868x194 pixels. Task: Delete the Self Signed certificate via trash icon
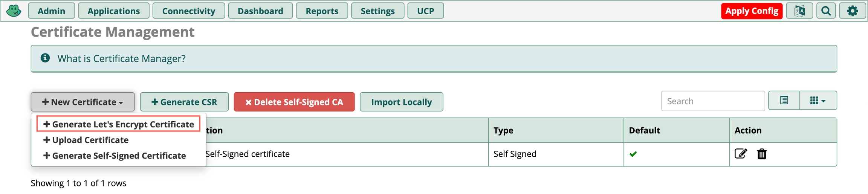(762, 154)
